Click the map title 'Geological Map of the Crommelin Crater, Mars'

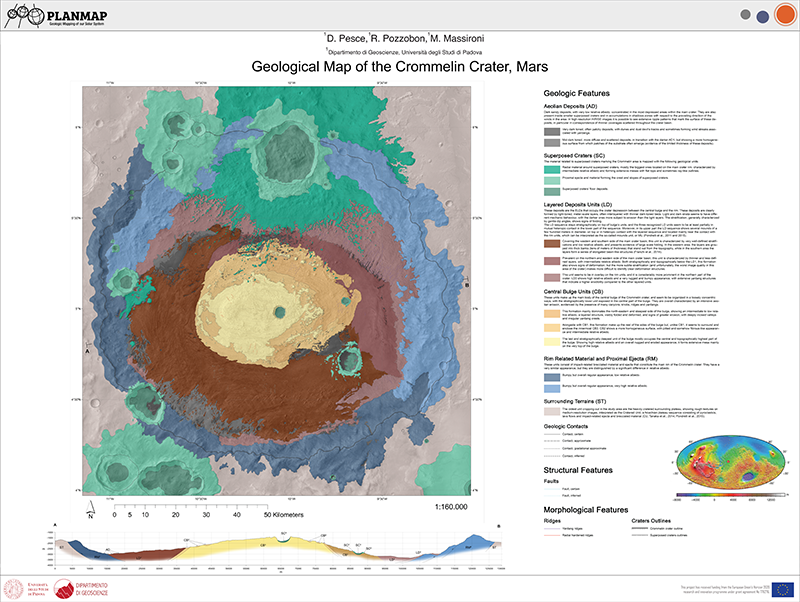(399, 67)
